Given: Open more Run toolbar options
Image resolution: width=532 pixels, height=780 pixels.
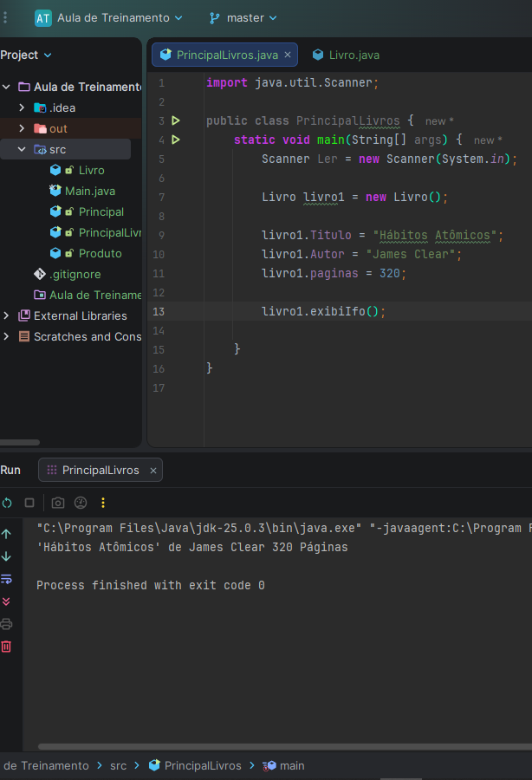Looking at the screenshot, I should pos(103,503).
